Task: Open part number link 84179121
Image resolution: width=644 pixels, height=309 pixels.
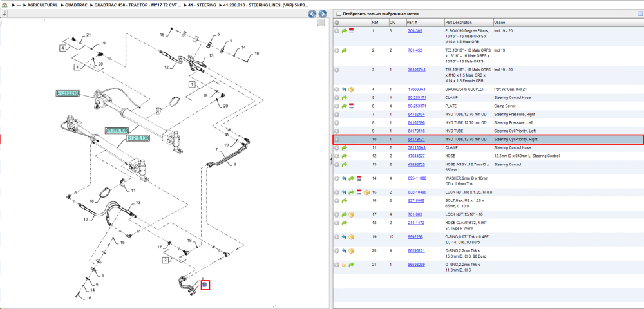Action: 416,140
